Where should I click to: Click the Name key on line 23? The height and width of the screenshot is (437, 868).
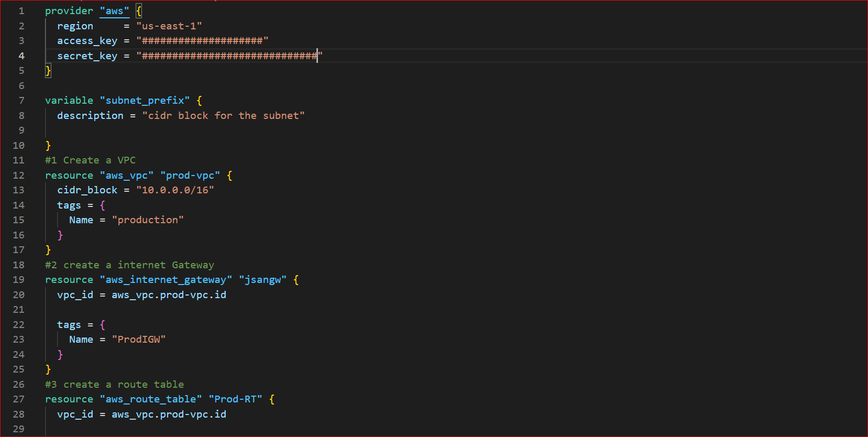click(x=81, y=339)
